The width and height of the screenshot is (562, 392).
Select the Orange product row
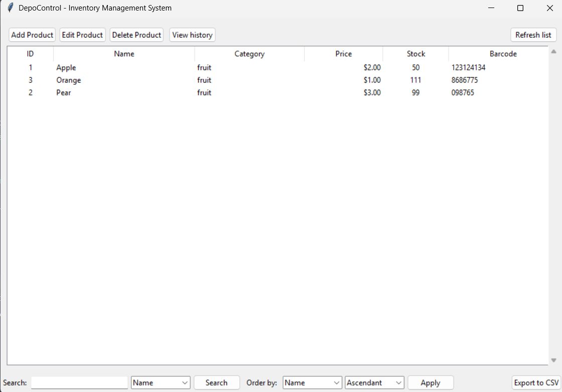pyautogui.click(x=278, y=80)
